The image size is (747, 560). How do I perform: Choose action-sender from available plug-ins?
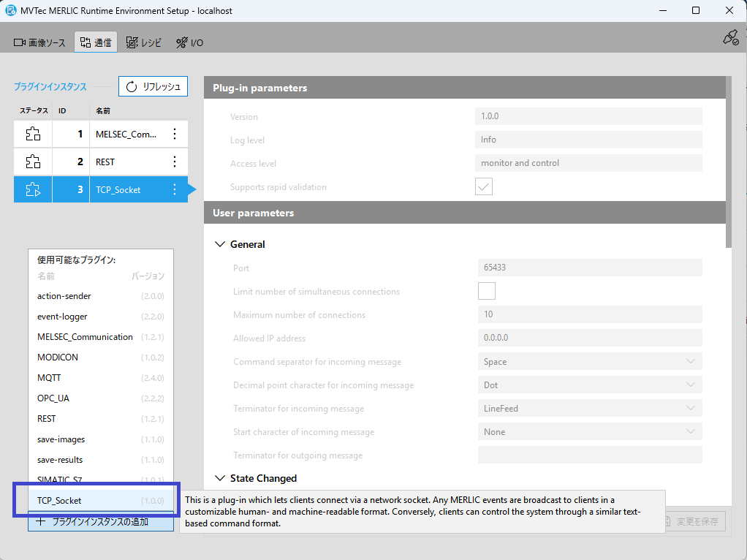[101, 296]
